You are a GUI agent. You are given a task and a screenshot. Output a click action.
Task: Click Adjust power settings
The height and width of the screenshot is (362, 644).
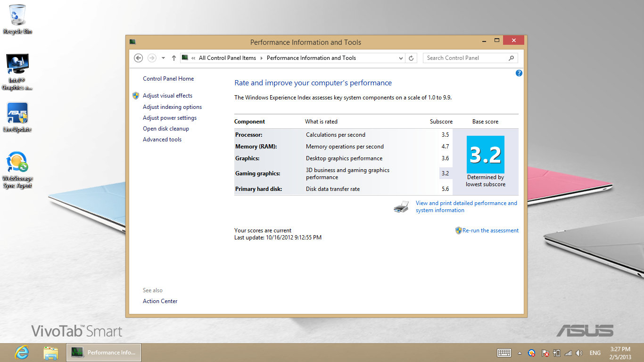click(170, 118)
